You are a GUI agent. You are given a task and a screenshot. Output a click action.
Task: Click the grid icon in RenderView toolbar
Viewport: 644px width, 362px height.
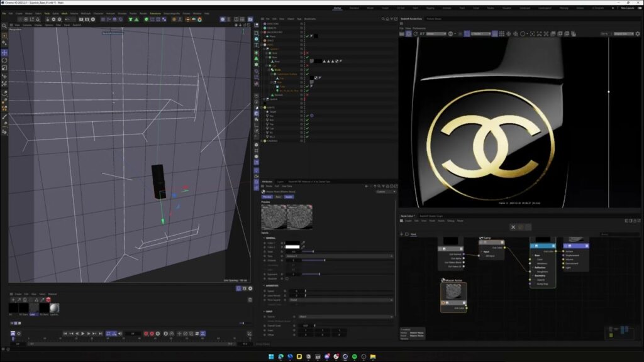coord(501,34)
